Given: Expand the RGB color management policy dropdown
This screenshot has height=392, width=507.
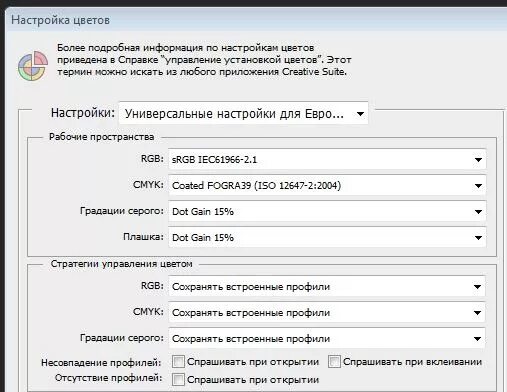Looking at the screenshot, I should (x=327, y=286).
